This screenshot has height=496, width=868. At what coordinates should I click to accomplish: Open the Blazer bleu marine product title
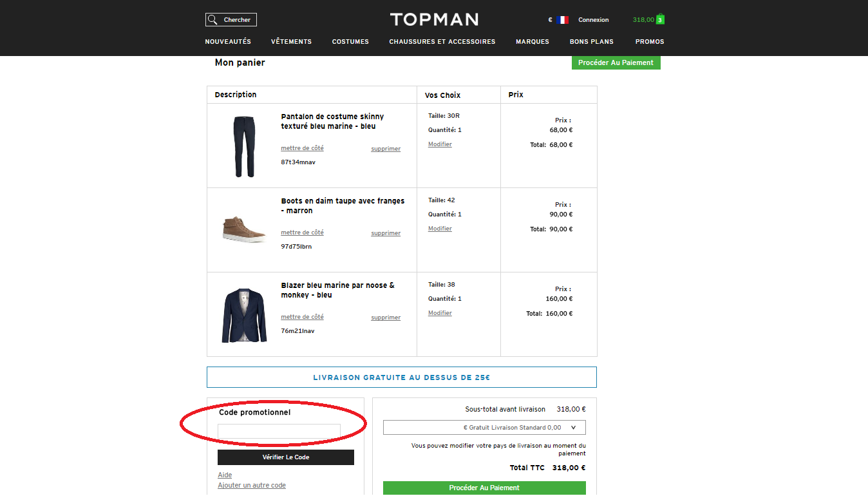[x=337, y=290]
